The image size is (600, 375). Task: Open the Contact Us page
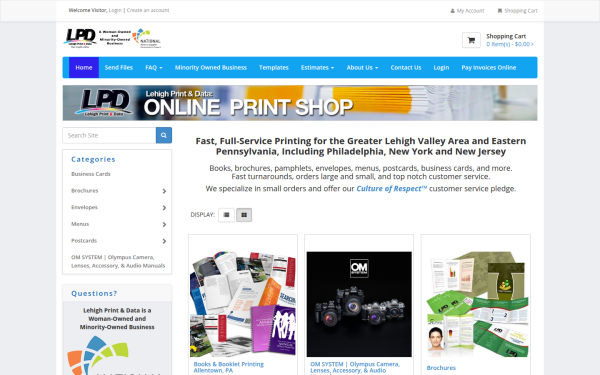(x=406, y=67)
